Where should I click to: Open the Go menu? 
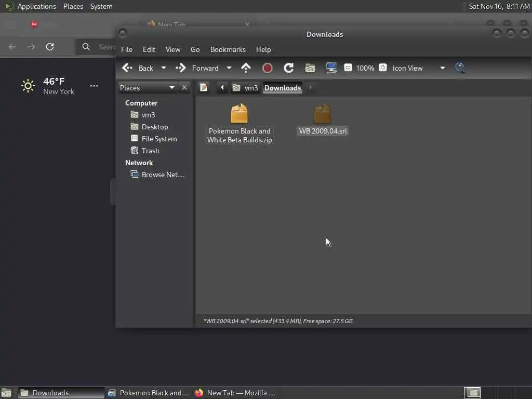195,49
